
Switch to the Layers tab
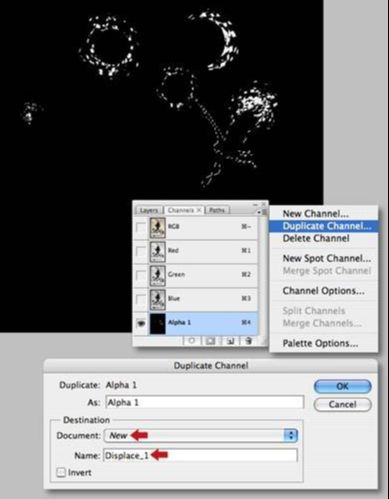(149, 210)
